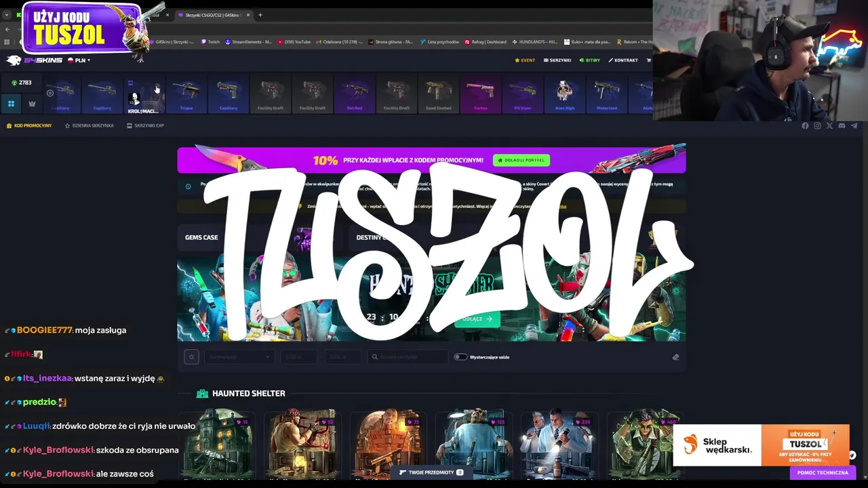This screenshot has width=868, height=488.
Task: Open SKRZYNKI EXP link
Action: pos(145,125)
